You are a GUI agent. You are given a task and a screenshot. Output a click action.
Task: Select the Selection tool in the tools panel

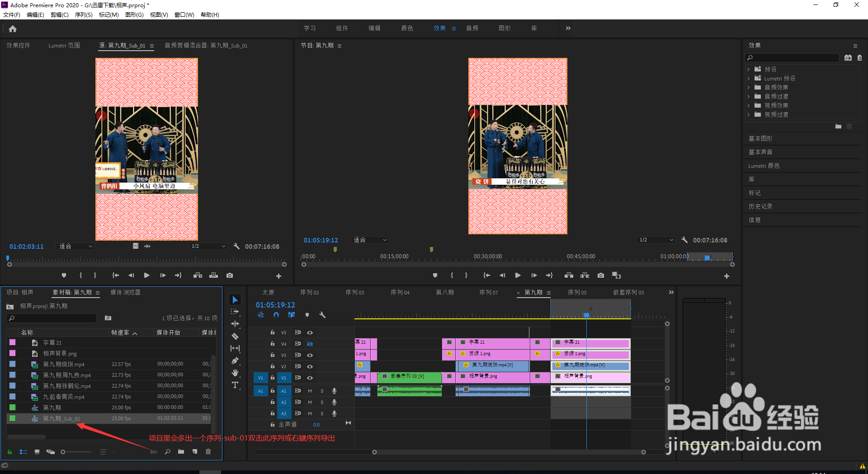point(235,300)
